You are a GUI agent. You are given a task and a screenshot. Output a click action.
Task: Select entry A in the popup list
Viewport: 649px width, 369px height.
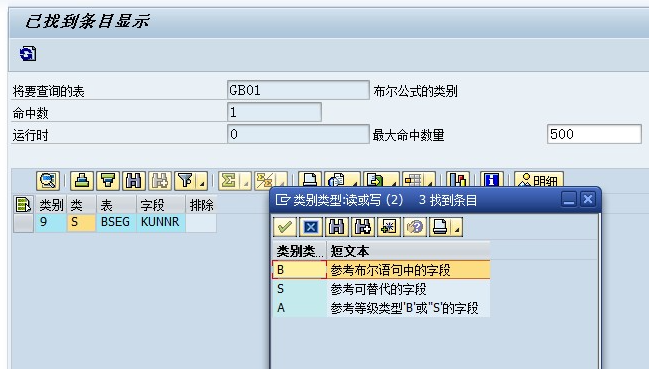click(x=300, y=308)
